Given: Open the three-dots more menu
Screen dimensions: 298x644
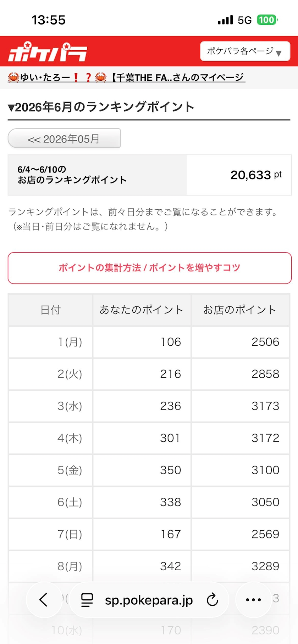Looking at the screenshot, I should pos(253,600).
